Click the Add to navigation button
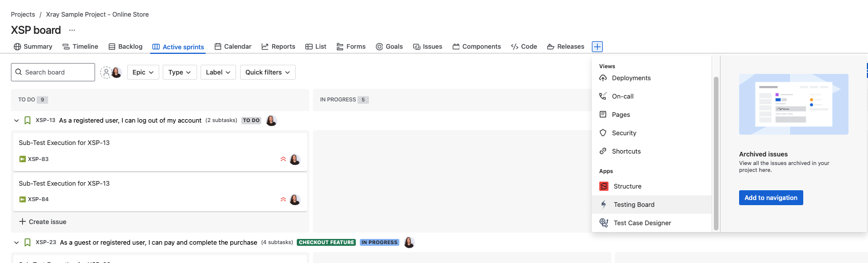868x263 pixels. (771, 198)
